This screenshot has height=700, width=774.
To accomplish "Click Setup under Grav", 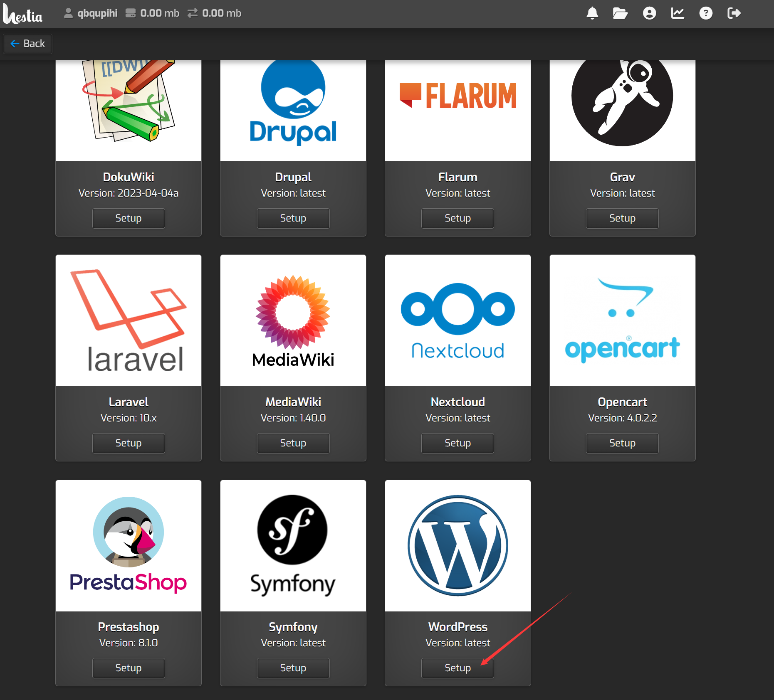I will click(x=623, y=218).
